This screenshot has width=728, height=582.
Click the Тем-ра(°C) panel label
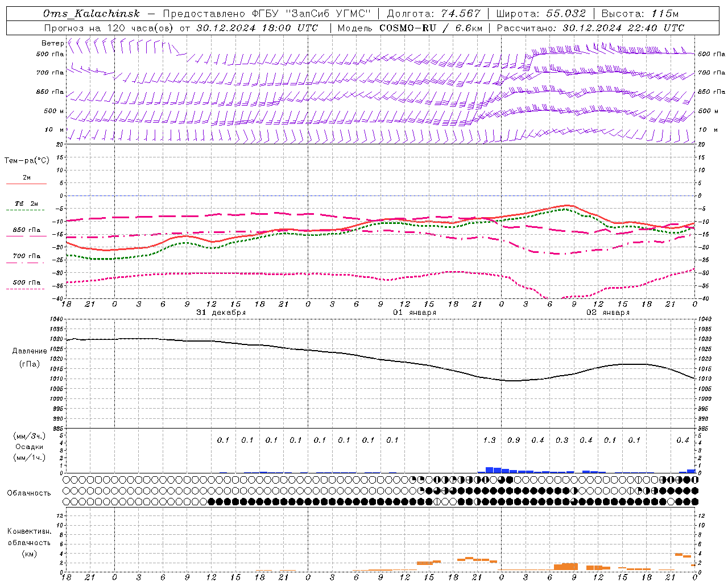[27, 161]
